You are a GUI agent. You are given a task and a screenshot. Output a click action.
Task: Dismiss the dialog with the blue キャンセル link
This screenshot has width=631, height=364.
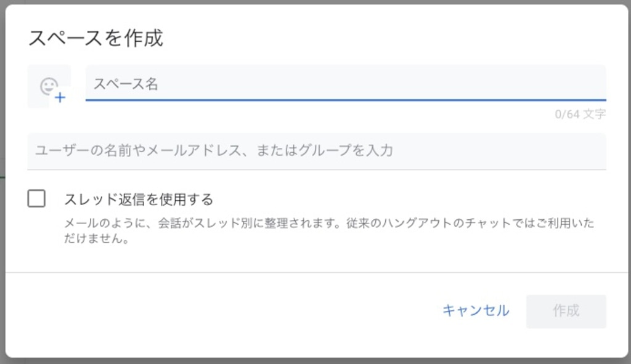pyautogui.click(x=476, y=311)
